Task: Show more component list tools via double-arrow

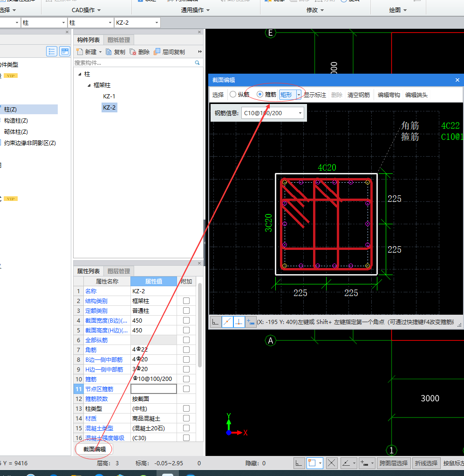Action: click(x=200, y=52)
